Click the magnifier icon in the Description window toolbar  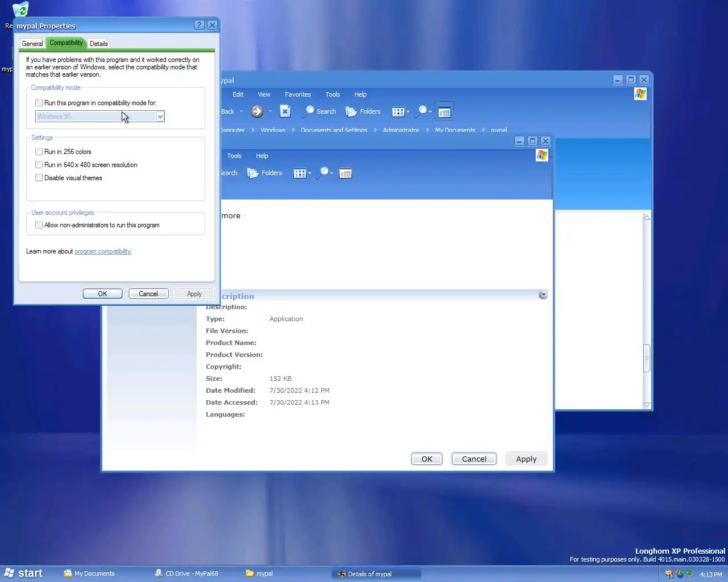pyautogui.click(x=323, y=173)
